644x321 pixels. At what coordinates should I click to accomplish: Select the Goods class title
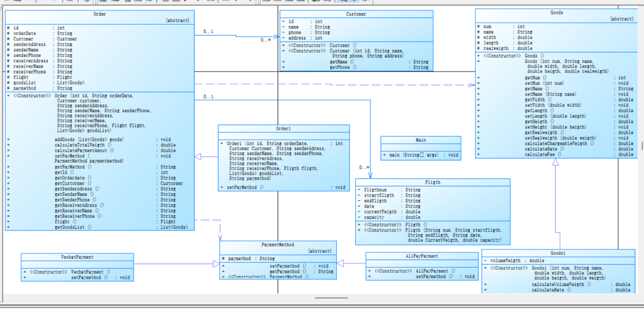[x=557, y=13]
